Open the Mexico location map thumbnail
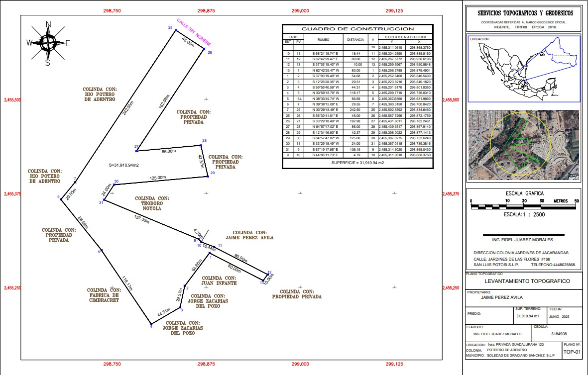Image resolution: width=588 pixels, height=375 pixels. click(525, 69)
